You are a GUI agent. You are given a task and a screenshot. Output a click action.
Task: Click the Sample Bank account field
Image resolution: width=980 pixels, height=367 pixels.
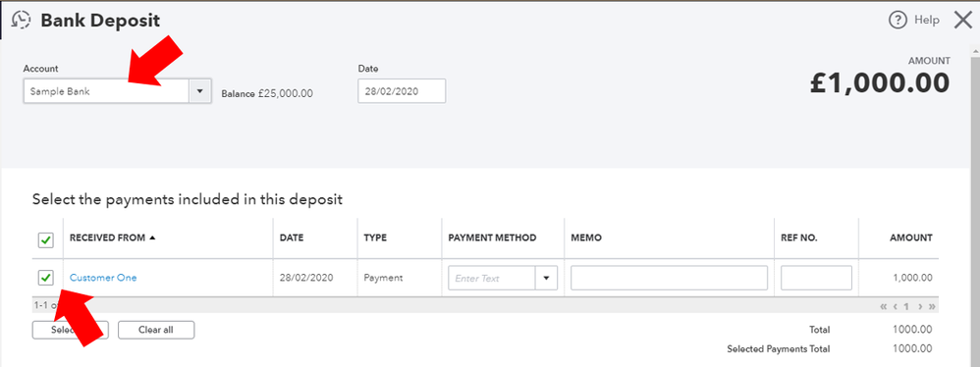click(x=106, y=91)
